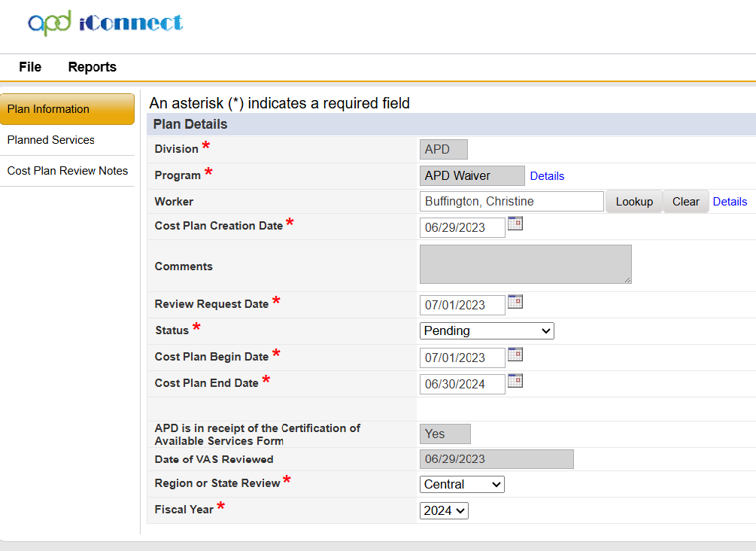
Task: Open the Reports menu
Action: click(92, 67)
